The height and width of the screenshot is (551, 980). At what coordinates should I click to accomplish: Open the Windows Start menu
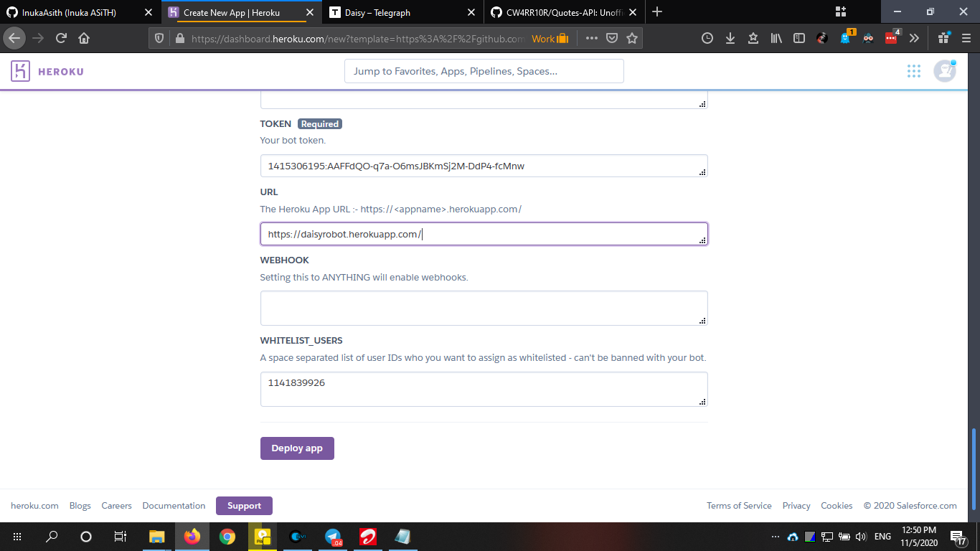[x=17, y=537]
